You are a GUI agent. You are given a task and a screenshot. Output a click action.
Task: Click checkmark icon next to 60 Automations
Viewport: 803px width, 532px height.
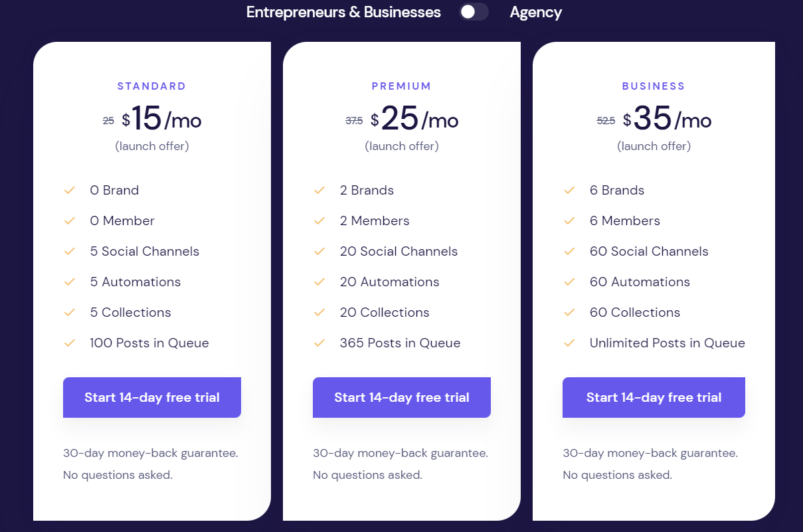(x=569, y=282)
